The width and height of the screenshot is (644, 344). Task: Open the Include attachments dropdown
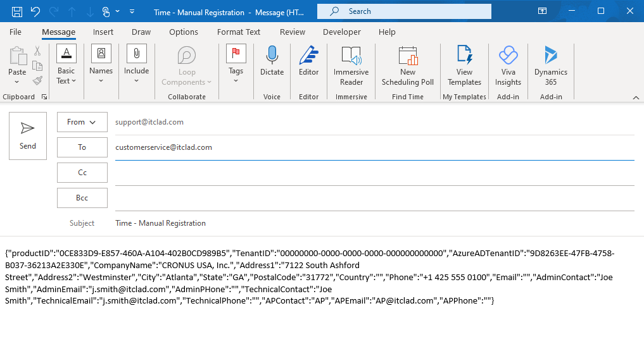click(136, 64)
